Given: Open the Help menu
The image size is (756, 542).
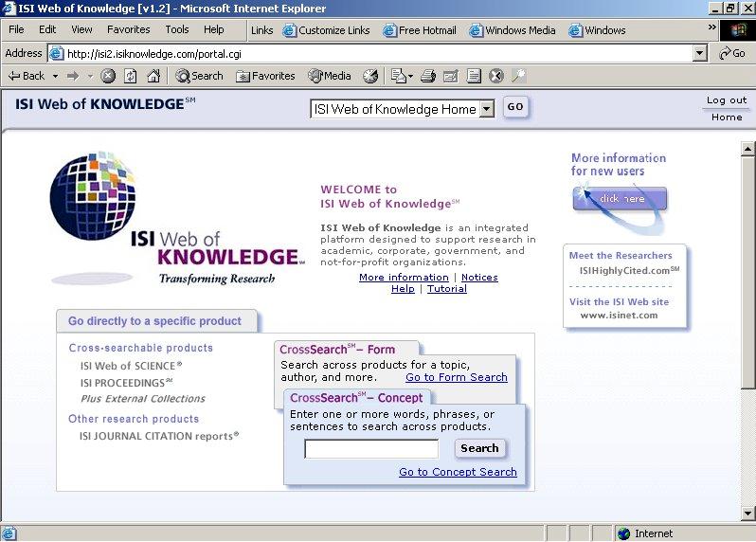Looking at the screenshot, I should coord(213,30).
